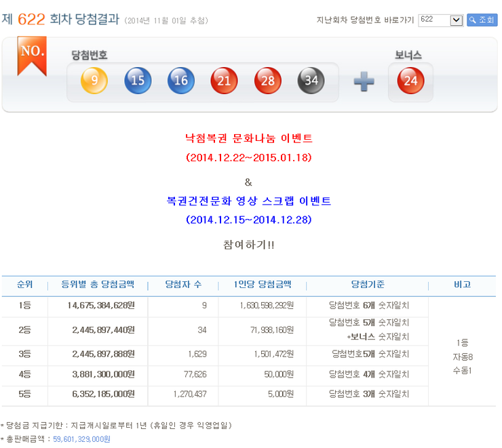Click the 당첨기준 column header
This screenshot has height=448, width=502.
368,284
